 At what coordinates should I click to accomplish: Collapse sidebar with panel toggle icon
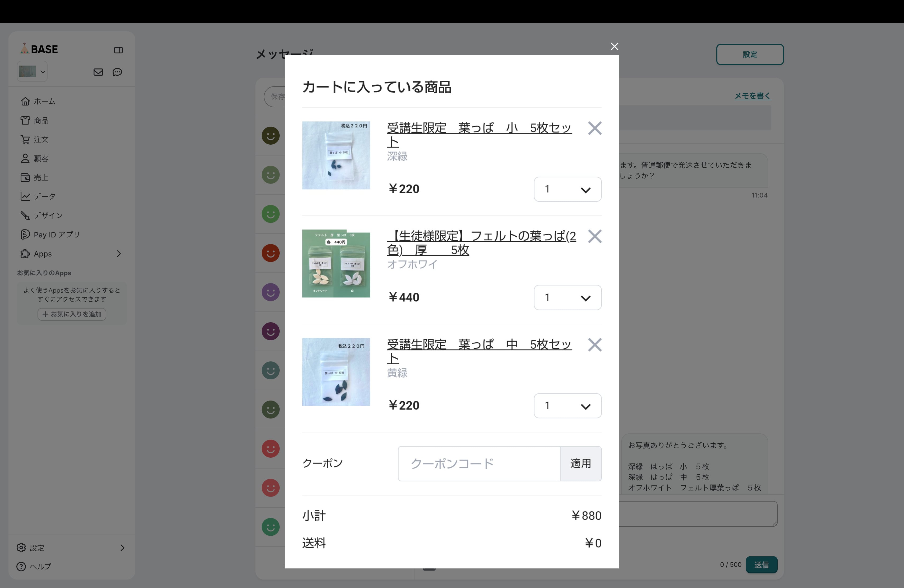(118, 50)
